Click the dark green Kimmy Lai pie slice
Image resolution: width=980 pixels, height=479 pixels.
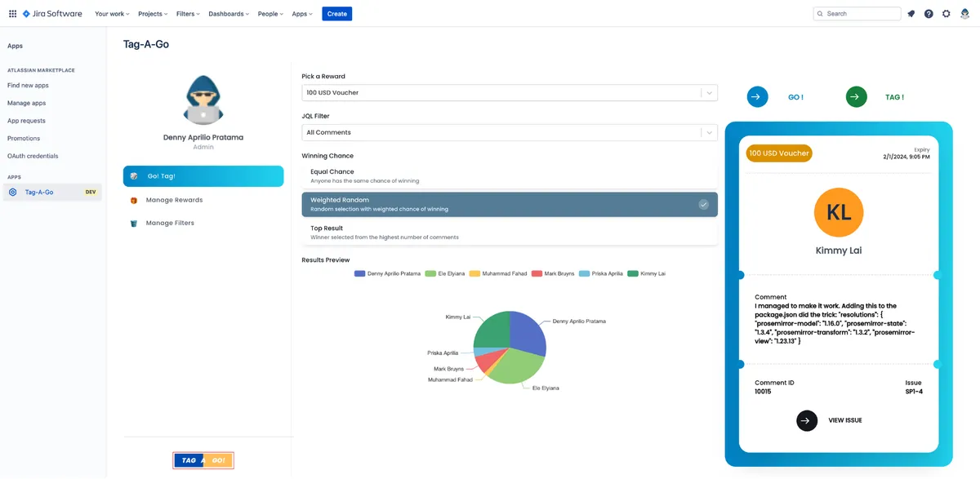point(492,329)
